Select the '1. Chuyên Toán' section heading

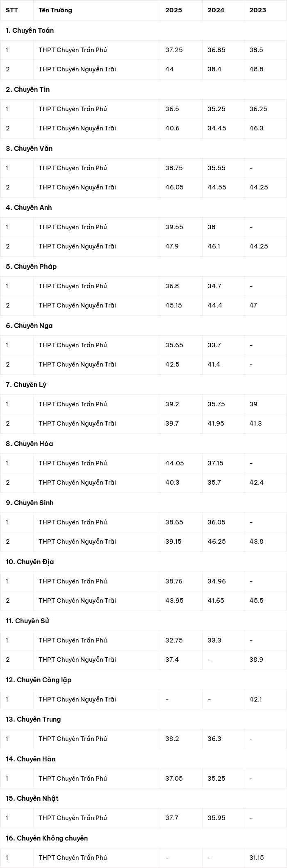click(x=30, y=30)
